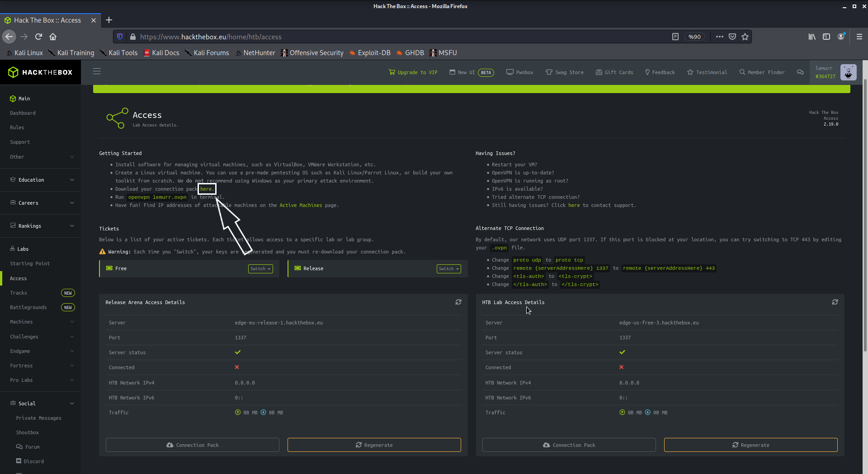
Task: Open the chat messages icon in header
Action: 800,72
